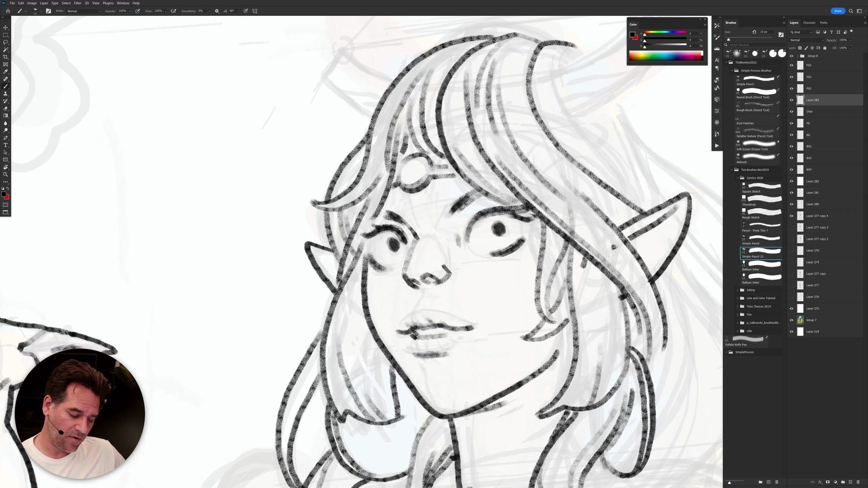Select the Type tool

(5, 145)
